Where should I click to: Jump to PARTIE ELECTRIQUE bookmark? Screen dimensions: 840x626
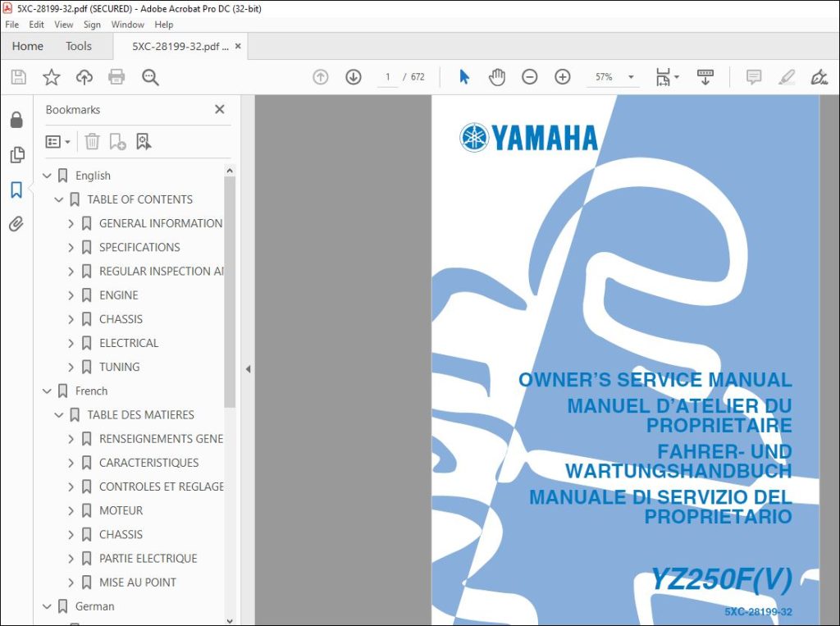(x=148, y=559)
